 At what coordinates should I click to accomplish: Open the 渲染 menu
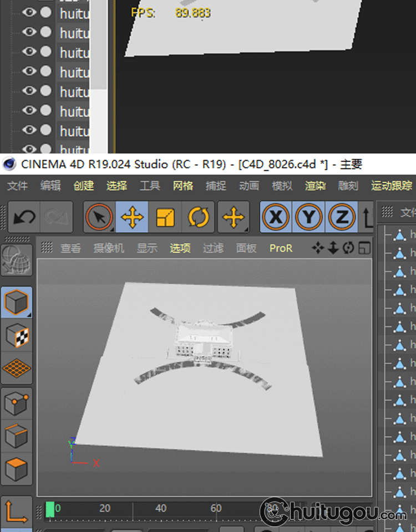(x=315, y=186)
